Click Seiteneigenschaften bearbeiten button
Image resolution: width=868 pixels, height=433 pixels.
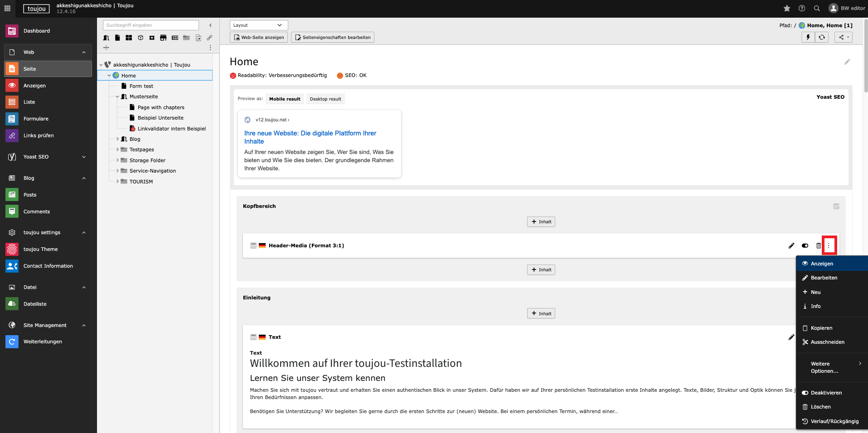(x=332, y=38)
